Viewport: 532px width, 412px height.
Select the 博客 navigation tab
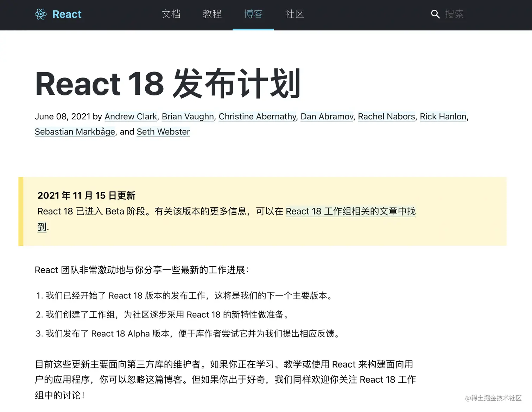click(253, 14)
